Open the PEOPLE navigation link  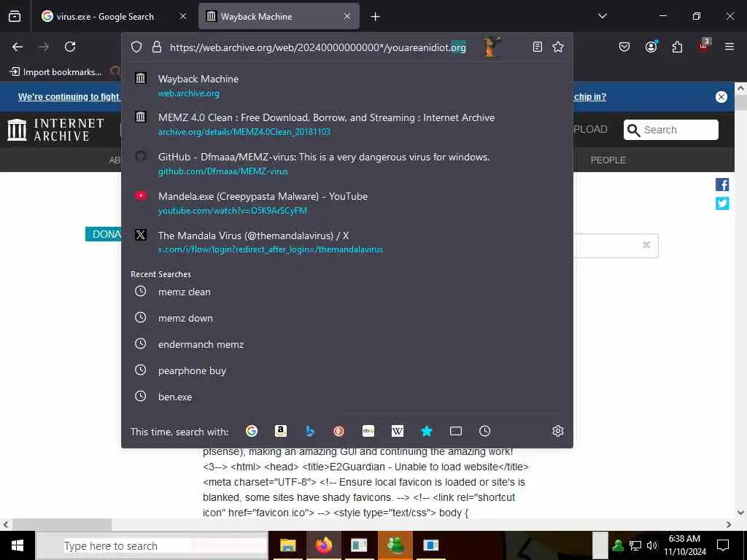tap(608, 160)
